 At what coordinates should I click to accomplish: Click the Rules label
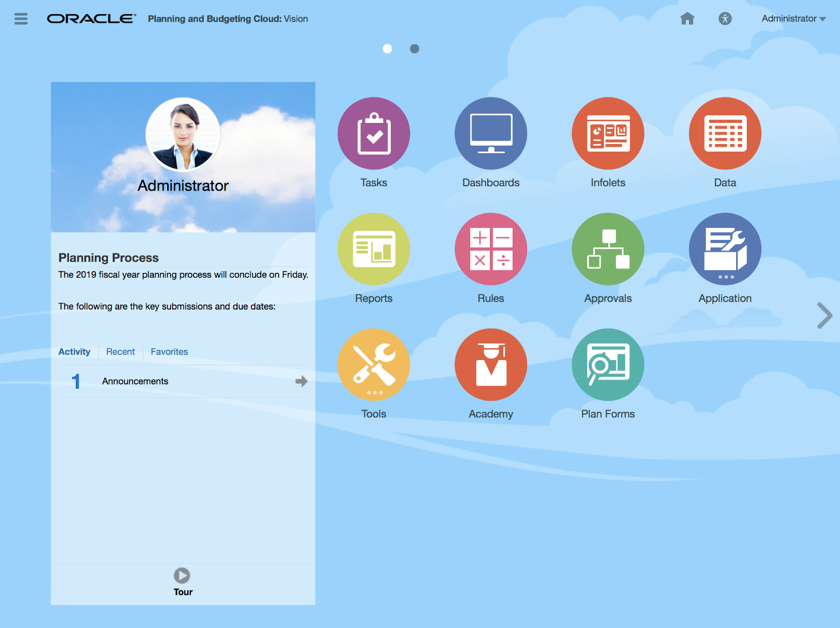(x=491, y=299)
